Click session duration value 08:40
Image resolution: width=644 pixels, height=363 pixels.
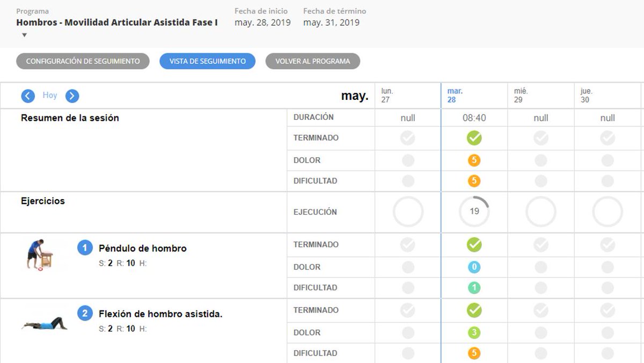click(474, 118)
